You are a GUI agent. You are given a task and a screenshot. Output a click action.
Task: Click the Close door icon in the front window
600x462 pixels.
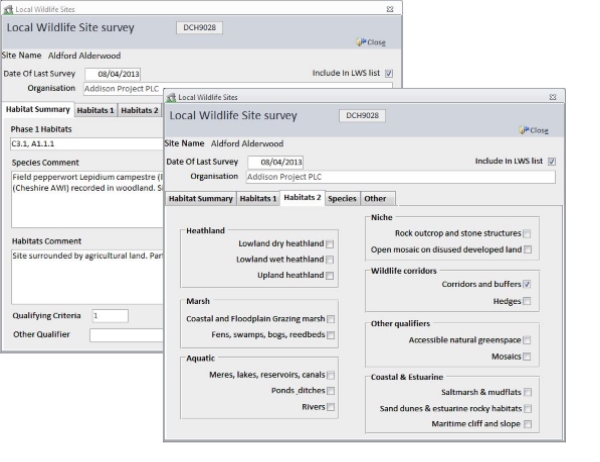(524, 130)
